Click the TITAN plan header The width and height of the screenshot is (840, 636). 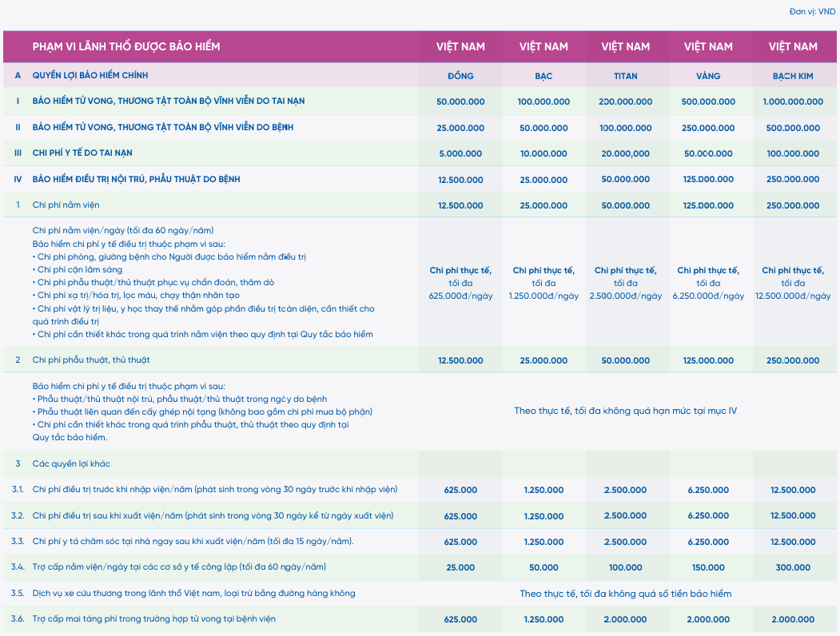[625, 76]
